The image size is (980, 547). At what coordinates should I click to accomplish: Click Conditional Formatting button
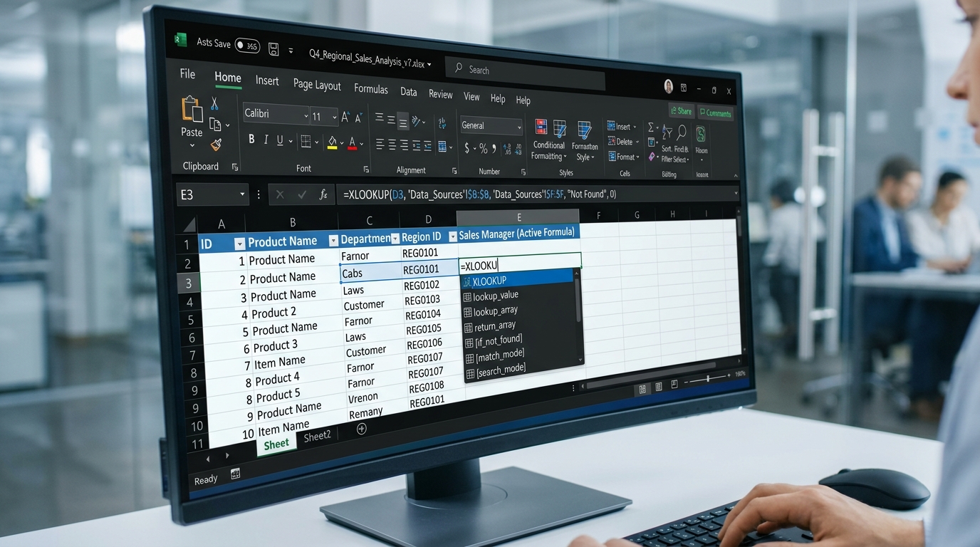click(548, 140)
